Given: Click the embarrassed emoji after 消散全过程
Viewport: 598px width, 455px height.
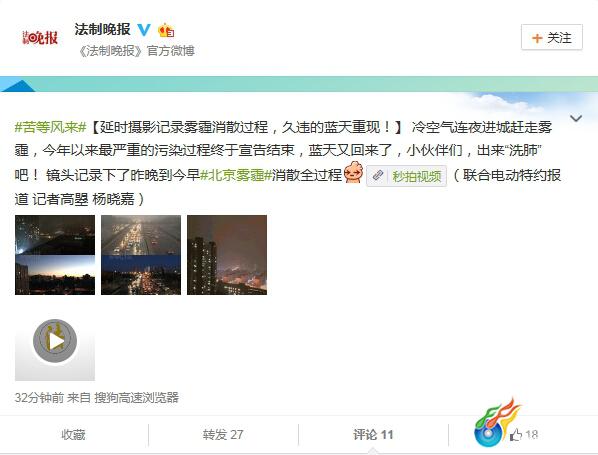Looking at the screenshot, I should [353, 172].
